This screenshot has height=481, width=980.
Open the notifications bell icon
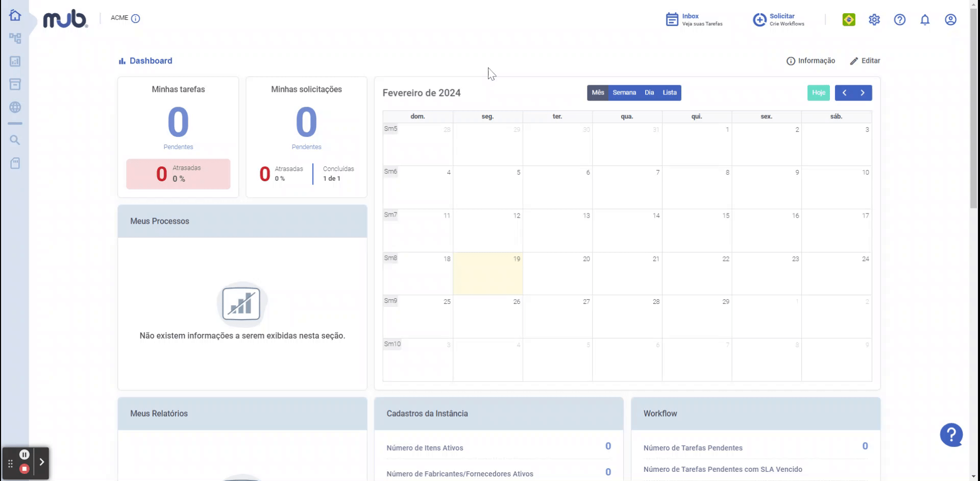pyautogui.click(x=925, y=19)
